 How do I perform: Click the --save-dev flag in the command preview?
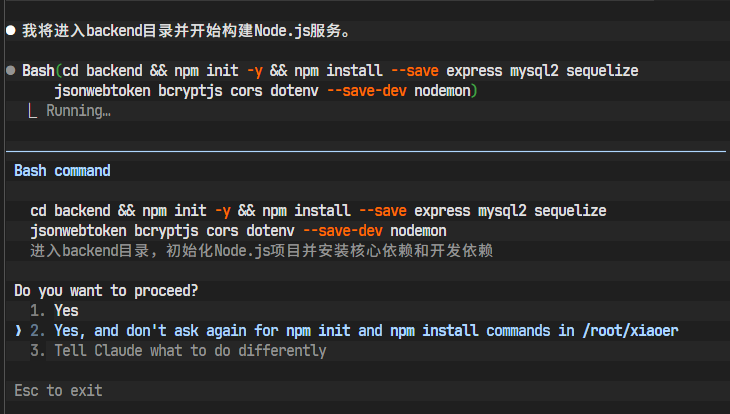pos(343,231)
